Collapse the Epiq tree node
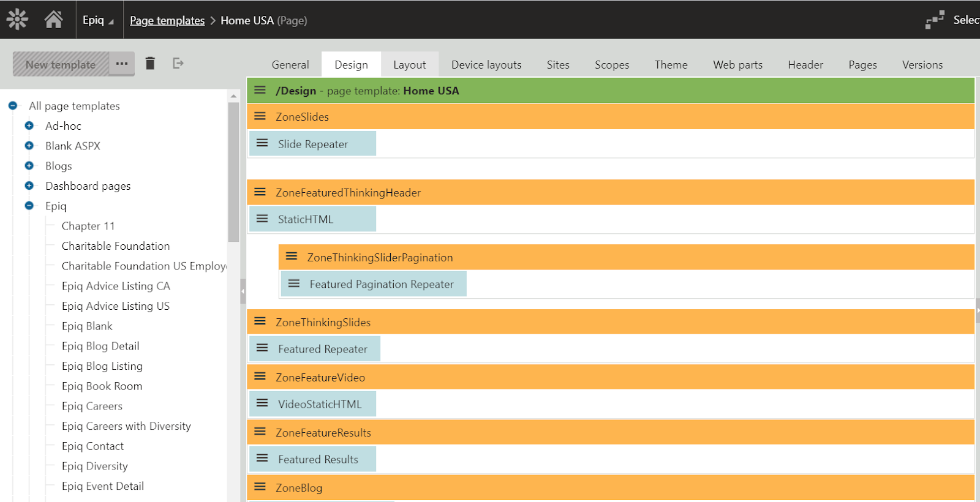This screenshot has width=980, height=502. [x=29, y=206]
